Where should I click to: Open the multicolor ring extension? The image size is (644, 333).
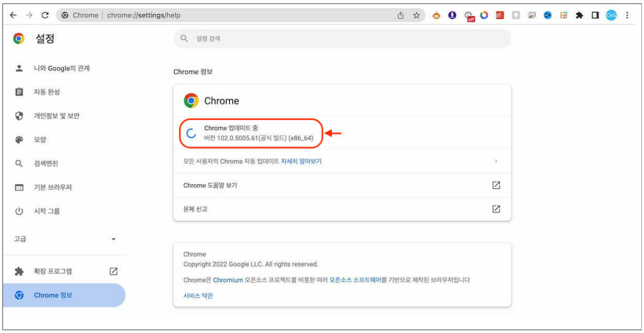point(484,15)
